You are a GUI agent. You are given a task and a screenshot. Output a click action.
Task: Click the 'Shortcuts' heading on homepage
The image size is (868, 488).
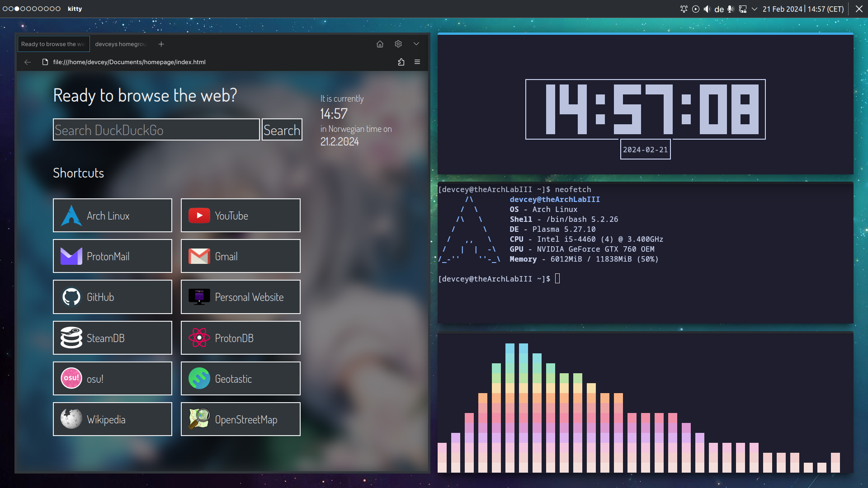(78, 173)
